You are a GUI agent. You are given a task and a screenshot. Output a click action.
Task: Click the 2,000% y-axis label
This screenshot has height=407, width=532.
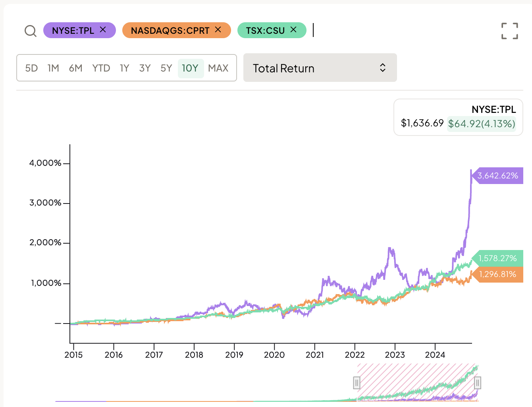click(45, 242)
